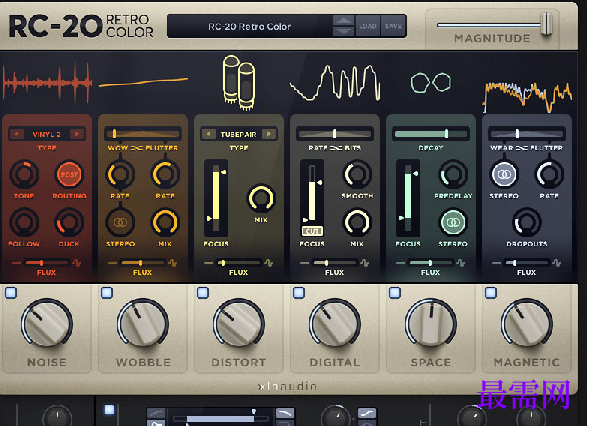Click the xlnaudio logo text
Image resolution: width=589 pixels, height=426 pixels.
[x=288, y=386]
